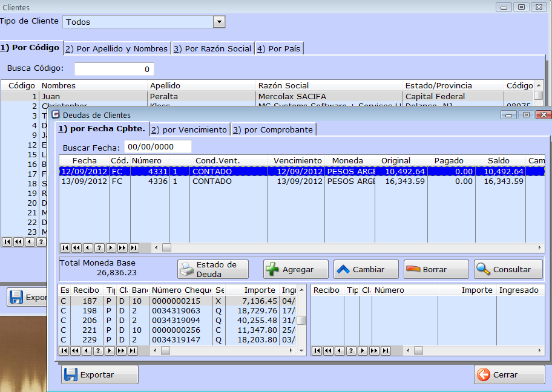Switch to the 'Por País' tab
Viewport: 552px width, 392px height.
278,48
